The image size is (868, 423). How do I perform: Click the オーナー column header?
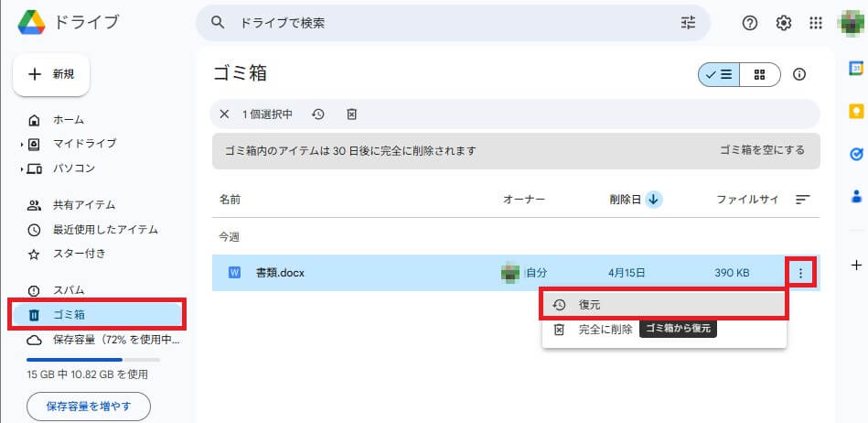pos(524,200)
